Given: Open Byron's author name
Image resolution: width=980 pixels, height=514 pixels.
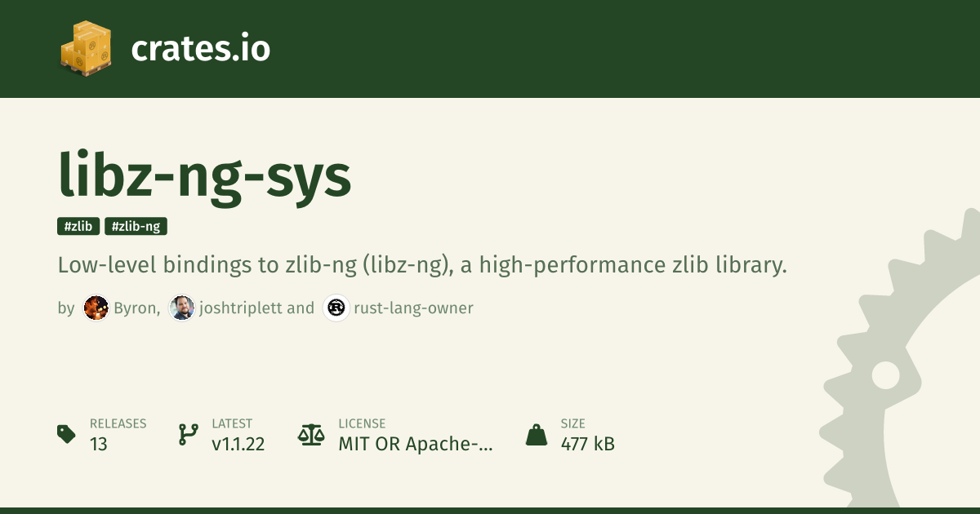Looking at the screenshot, I should (136, 308).
